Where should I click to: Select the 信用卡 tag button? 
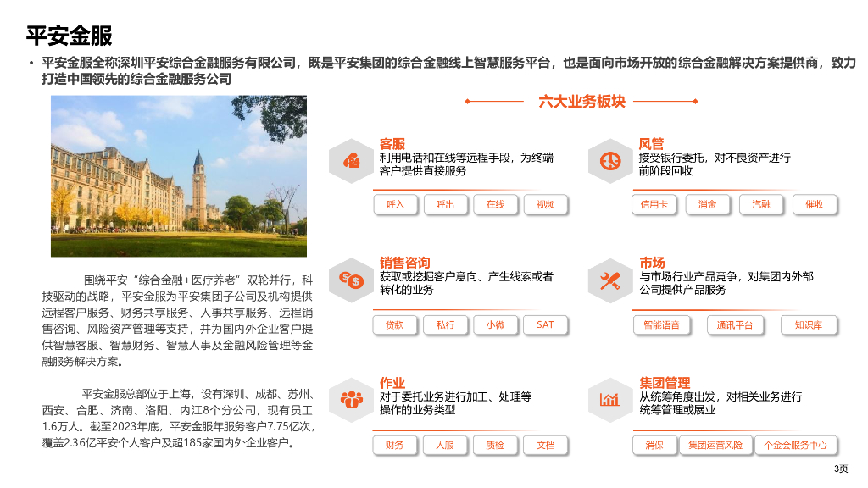pyautogui.click(x=654, y=205)
